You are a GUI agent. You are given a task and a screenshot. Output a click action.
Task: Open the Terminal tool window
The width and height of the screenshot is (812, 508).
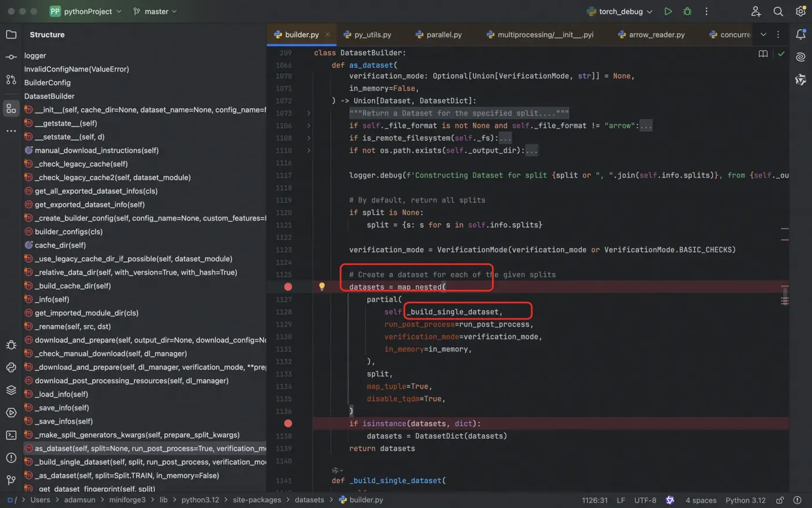point(11,435)
